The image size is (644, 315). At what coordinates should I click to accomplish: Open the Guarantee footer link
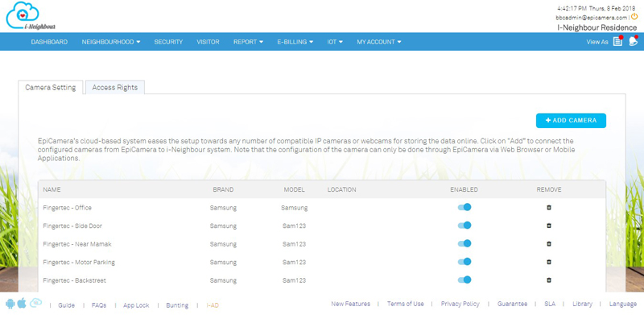tap(512, 304)
